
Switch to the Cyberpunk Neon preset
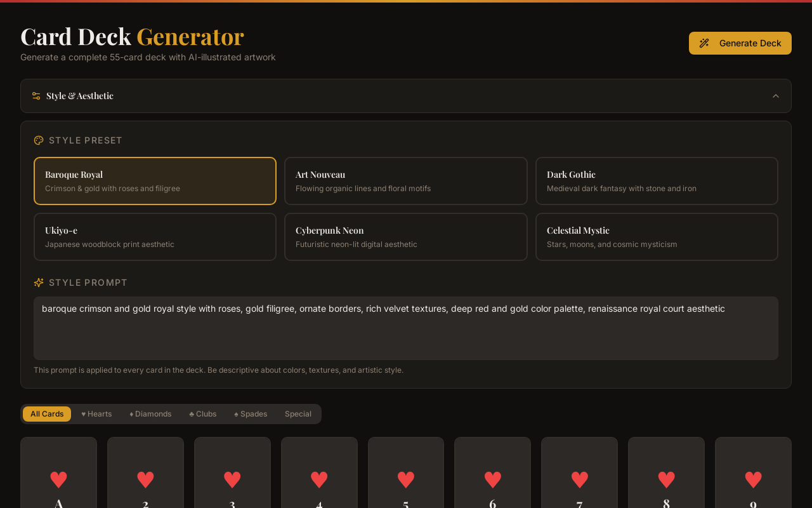click(x=406, y=237)
